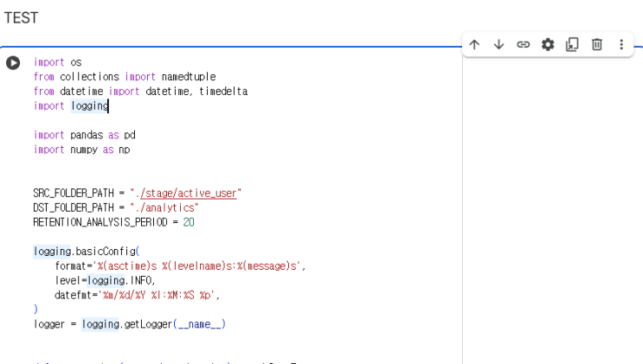Click the TEST heading text
The image size is (643, 364).
[x=21, y=17]
